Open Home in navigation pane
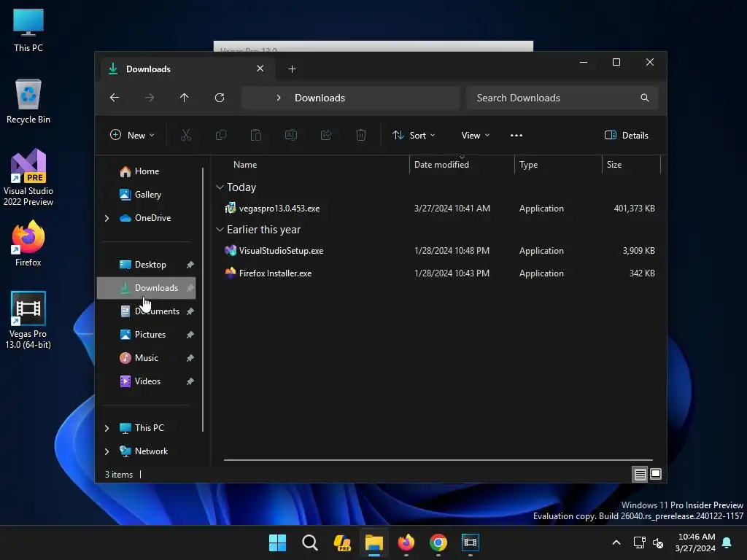 [x=146, y=171]
